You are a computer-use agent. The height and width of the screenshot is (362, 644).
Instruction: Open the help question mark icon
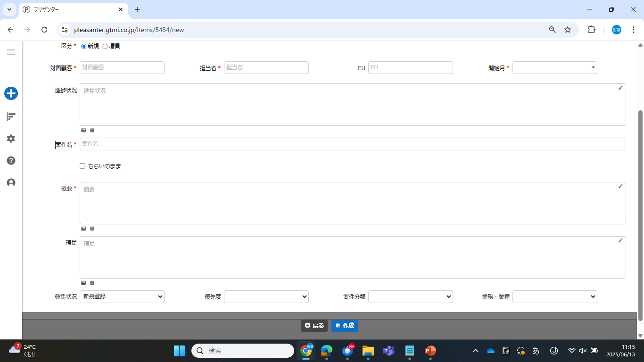[x=11, y=161]
